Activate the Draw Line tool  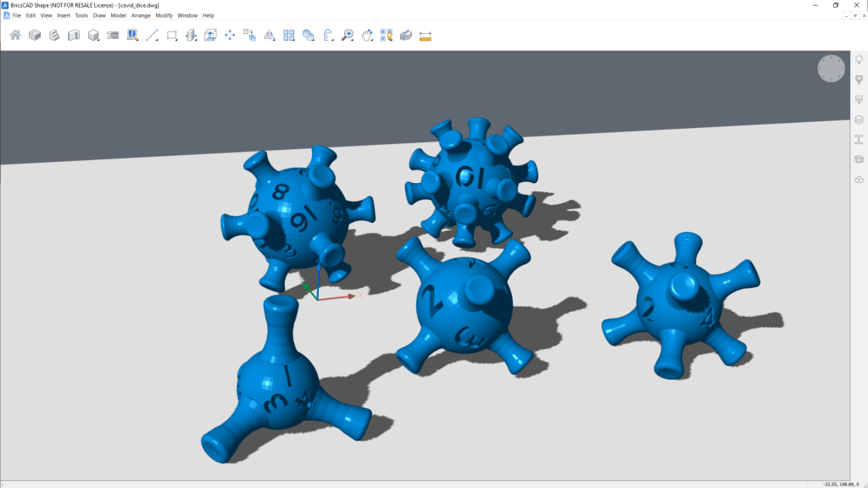(x=153, y=35)
